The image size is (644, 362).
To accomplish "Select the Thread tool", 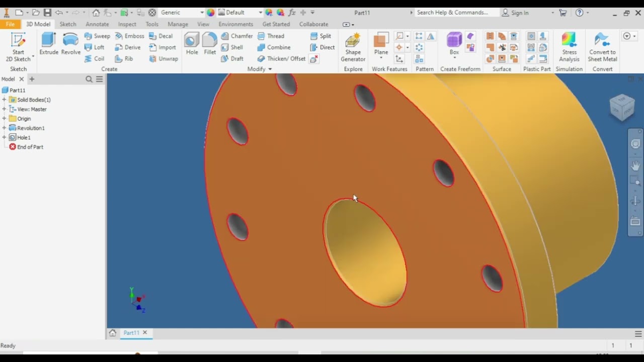I will pos(271,36).
